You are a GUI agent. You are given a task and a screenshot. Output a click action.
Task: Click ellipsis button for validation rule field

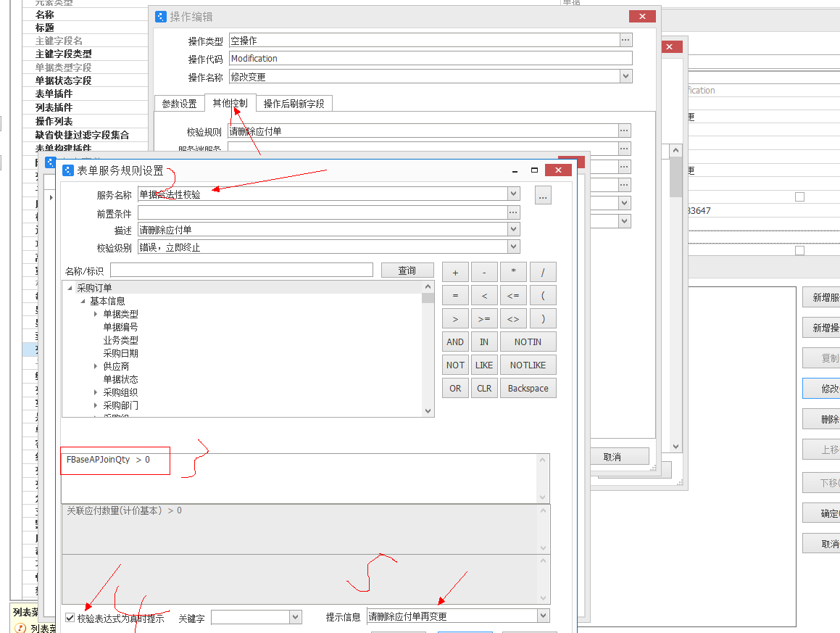[624, 131]
